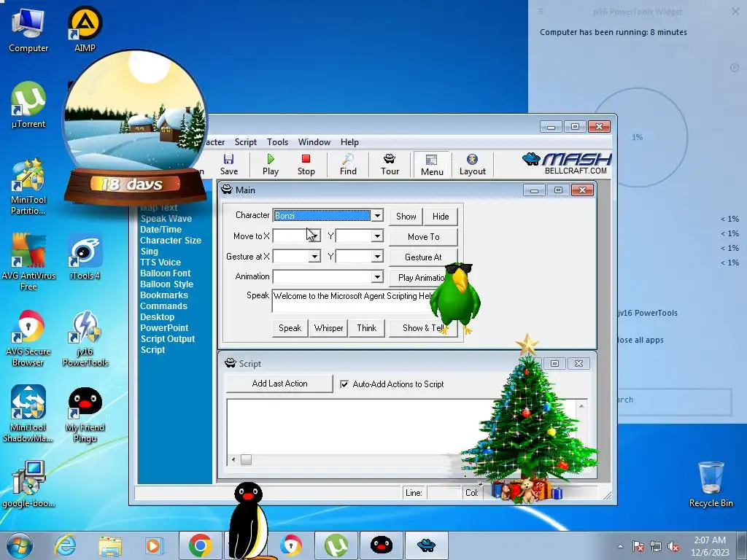747x560 pixels.
Task: Select Bookmarks in the sidebar
Action: point(164,295)
